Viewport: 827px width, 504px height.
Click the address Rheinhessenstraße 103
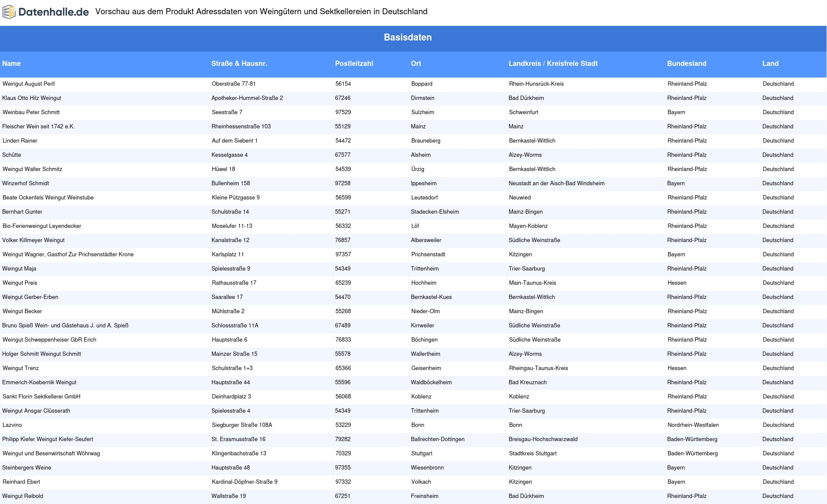click(241, 127)
